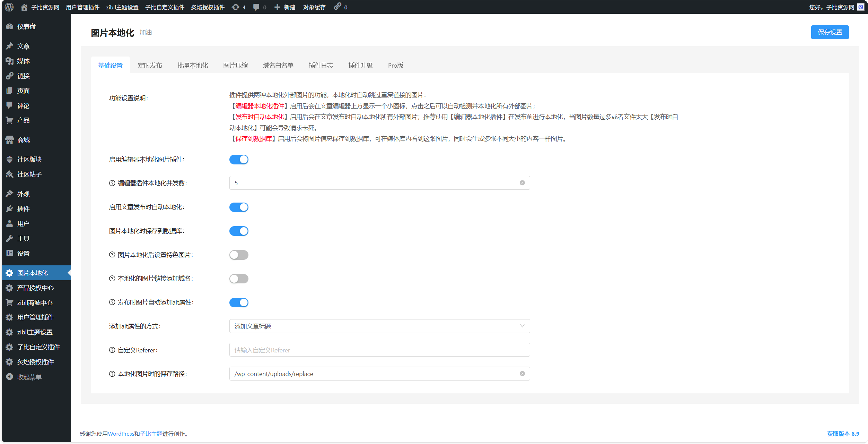
Task: Switch to the 图片压缩 tab
Action: pos(235,66)
